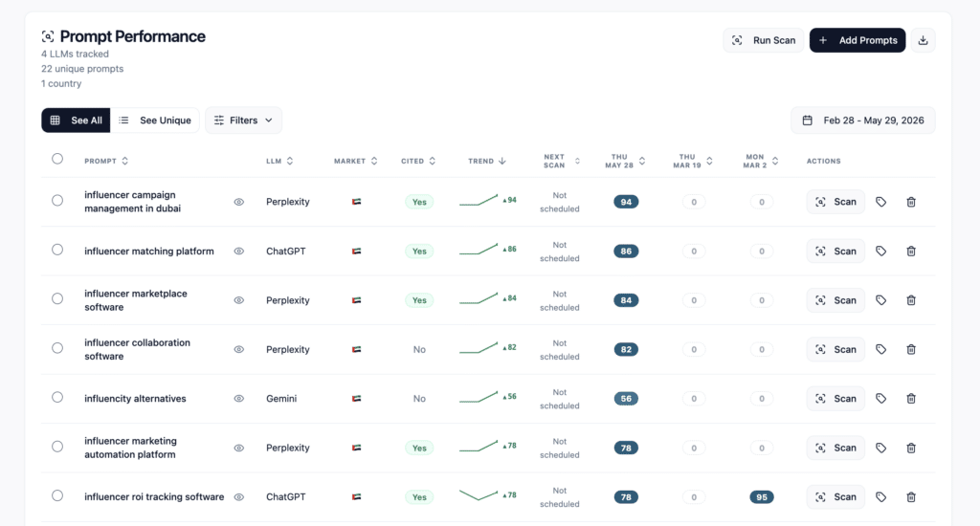
Task: Click trend sparkline for influencer roi tracking software
Action: (x=479, y=495)
